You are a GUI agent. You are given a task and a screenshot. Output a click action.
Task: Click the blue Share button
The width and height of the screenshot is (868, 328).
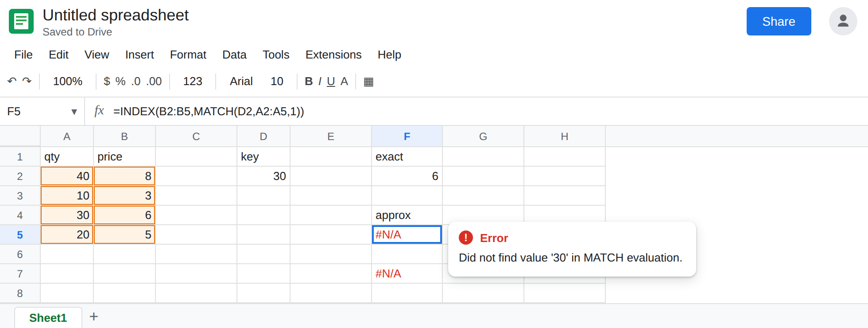click(x=779, y=21)
